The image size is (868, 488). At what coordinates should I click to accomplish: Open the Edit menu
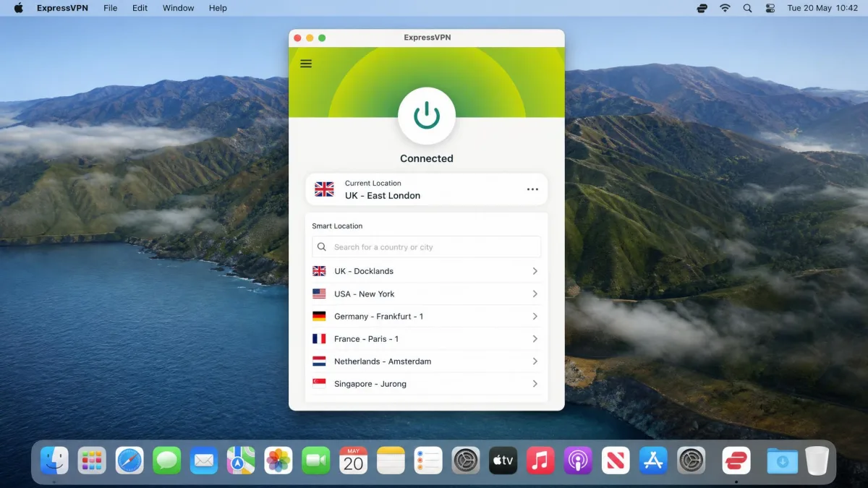point(140,8)
